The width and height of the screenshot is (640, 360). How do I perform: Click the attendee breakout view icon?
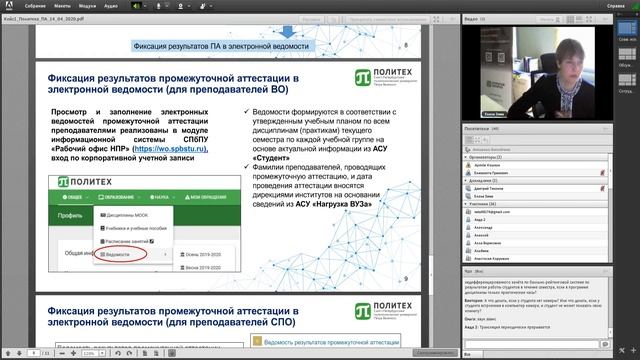[478, 140]
